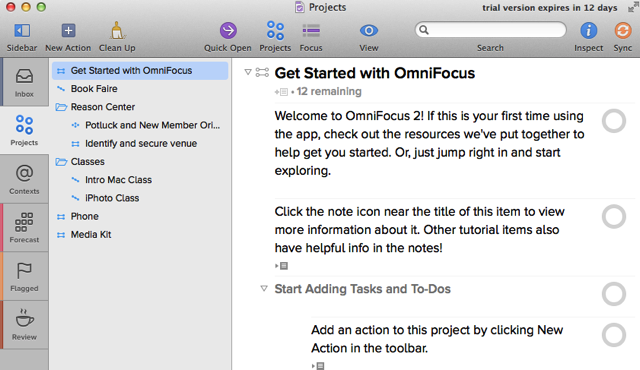
Task: Click the green zoom window button
Action: coord(41,7)
